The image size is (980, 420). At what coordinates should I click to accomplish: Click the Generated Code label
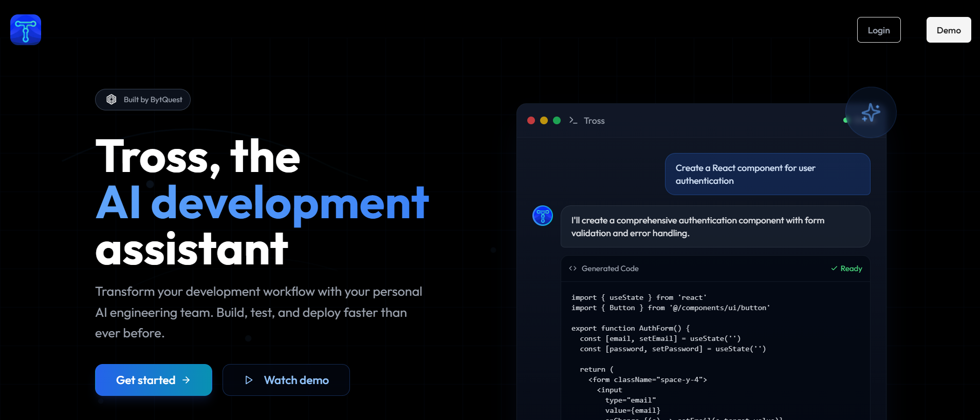[x=610, y=269]
